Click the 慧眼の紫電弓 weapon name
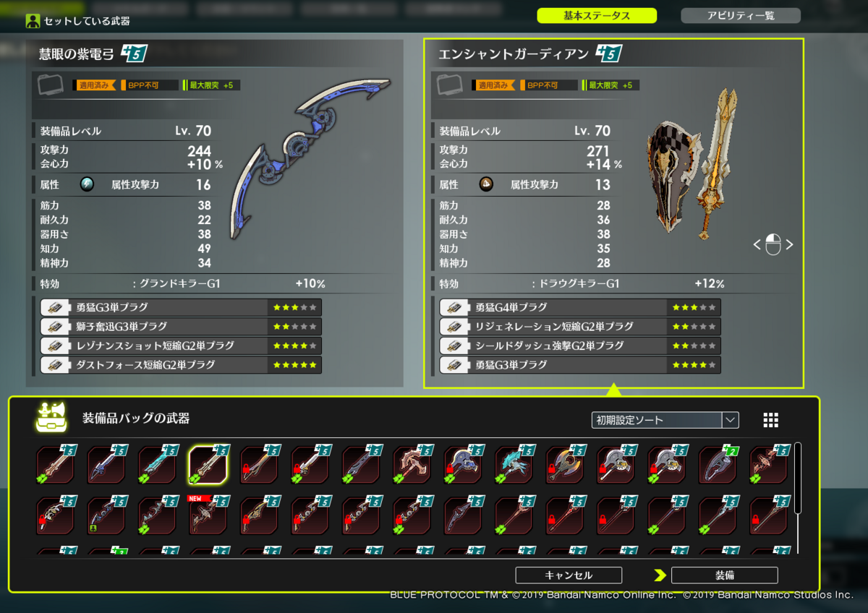The width and height of the screenshot is (868, 613). pyautogui.click(x=77, y=53)
